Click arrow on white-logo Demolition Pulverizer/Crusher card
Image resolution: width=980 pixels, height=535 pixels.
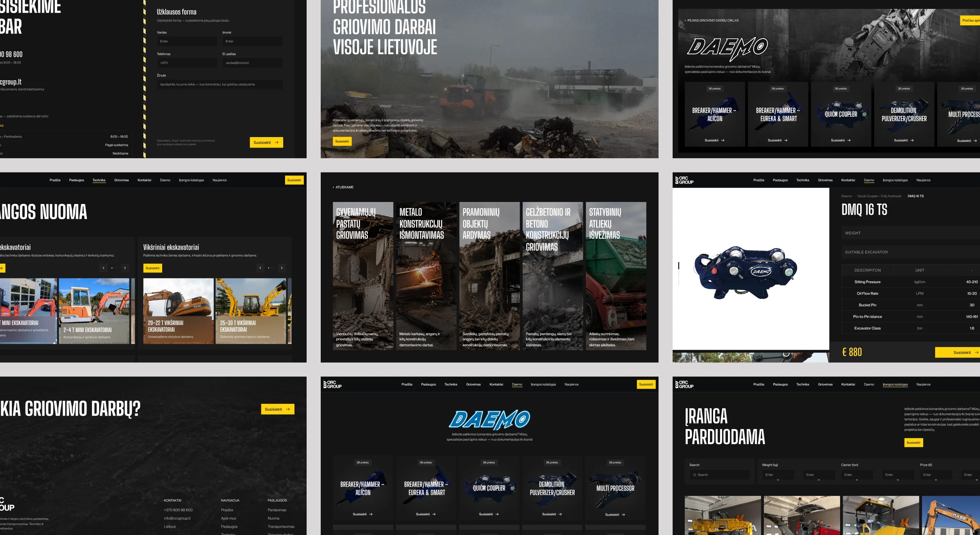[x=912, y=140]
